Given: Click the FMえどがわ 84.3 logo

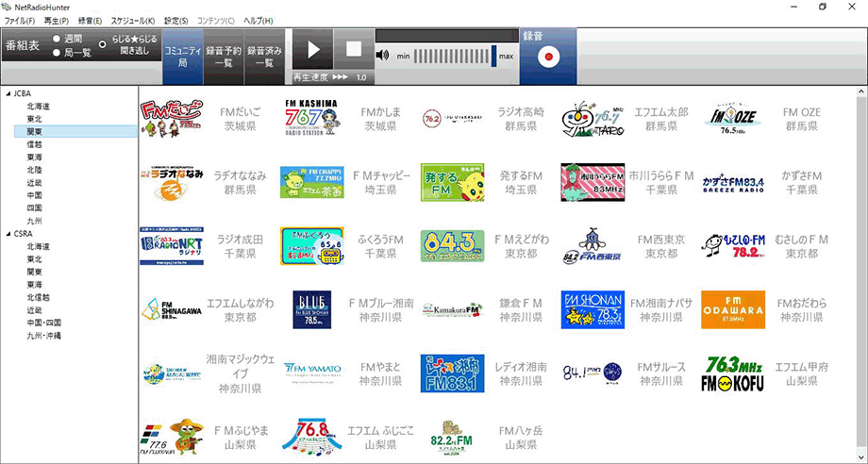Looking at the screenshot, I should [452, 246].
